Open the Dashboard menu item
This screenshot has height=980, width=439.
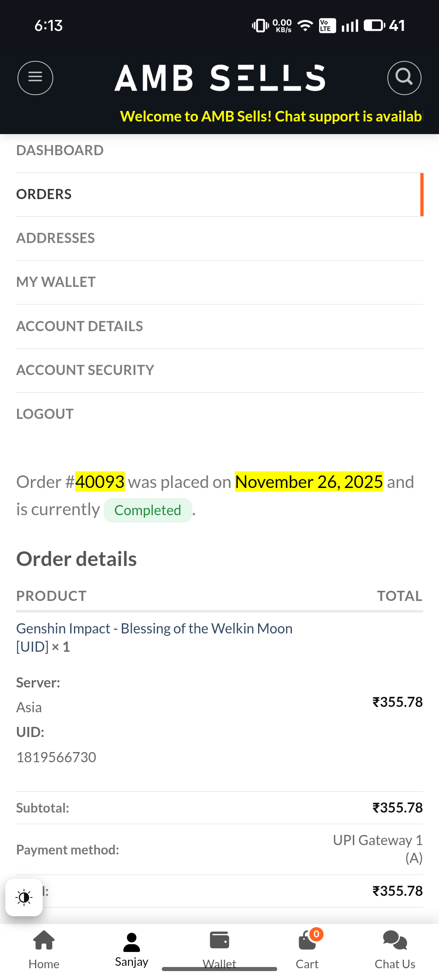[x=60, y=150]
